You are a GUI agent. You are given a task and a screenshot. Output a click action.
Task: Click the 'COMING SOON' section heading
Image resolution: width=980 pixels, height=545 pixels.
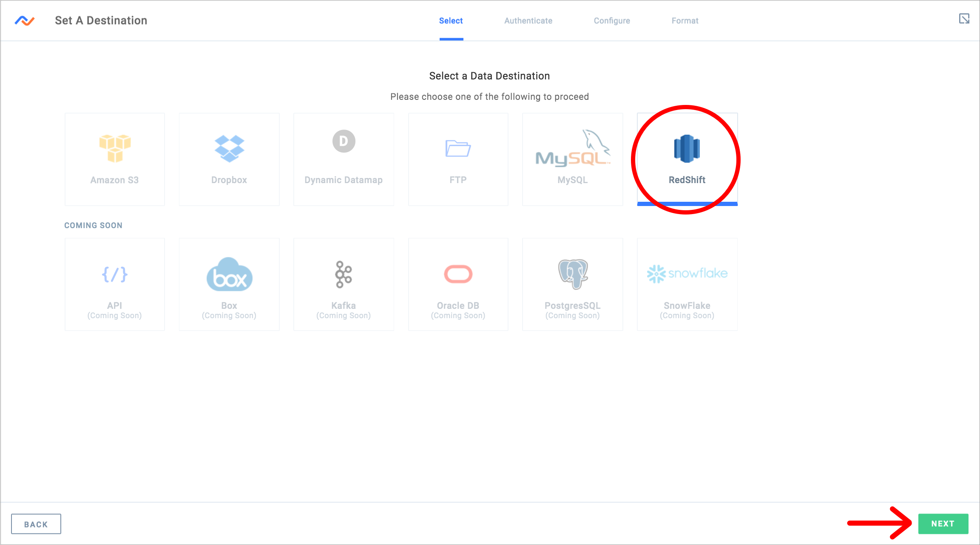point(93,226)
